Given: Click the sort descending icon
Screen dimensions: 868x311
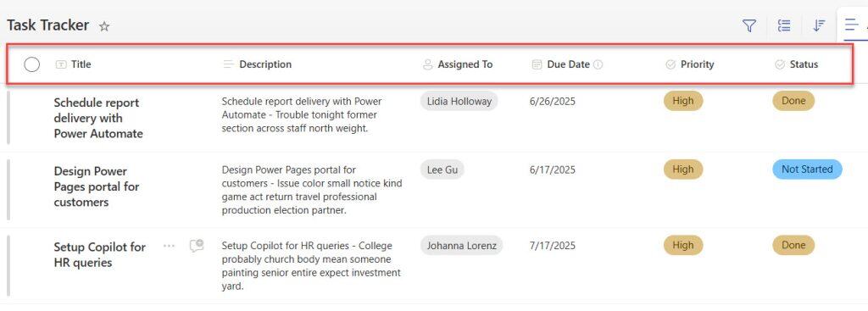Looking at the screenshot, I should pyautogui.click(x=819, y=25).
